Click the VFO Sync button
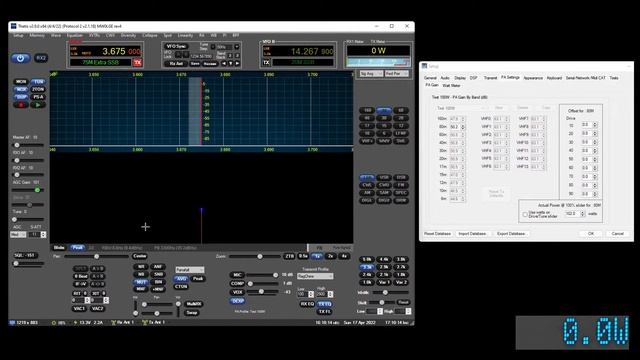Image resolution: width=640 pixels, height=360 pixels. pyautogui.click(x=176, y=47)
